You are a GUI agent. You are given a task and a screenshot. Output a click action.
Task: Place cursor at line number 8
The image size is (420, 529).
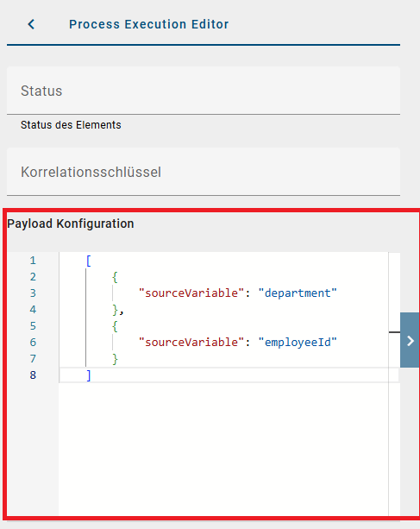tap(33, 375)
